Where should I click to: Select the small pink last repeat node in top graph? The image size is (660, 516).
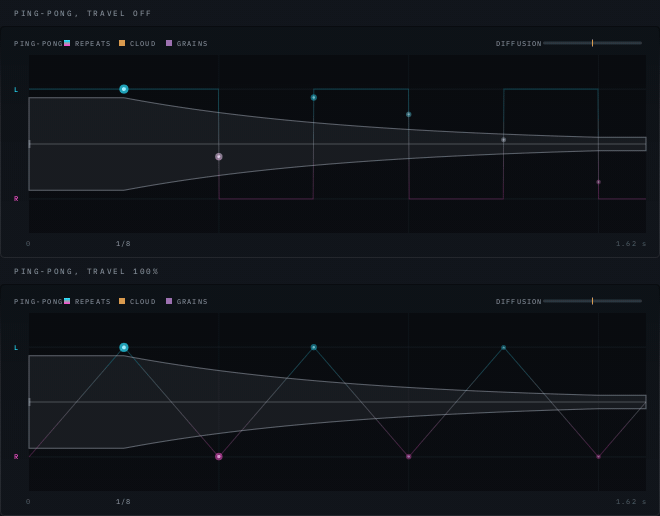pos(598,182)
